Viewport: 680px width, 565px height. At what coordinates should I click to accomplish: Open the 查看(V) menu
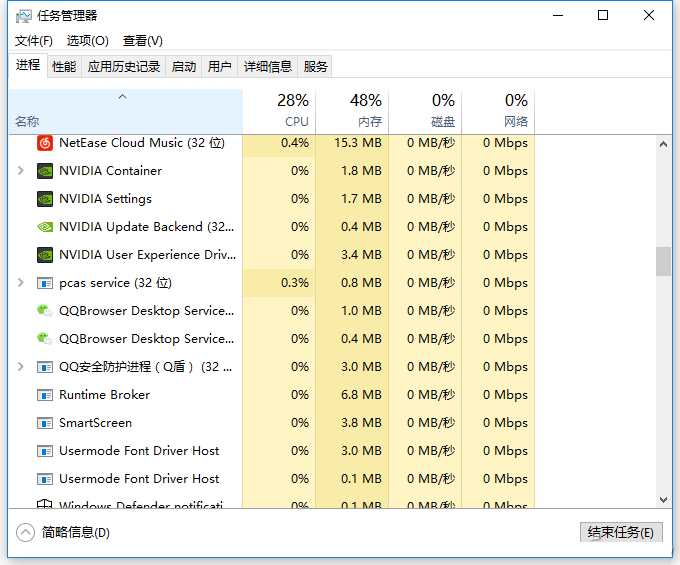click(x=142, y=41)
